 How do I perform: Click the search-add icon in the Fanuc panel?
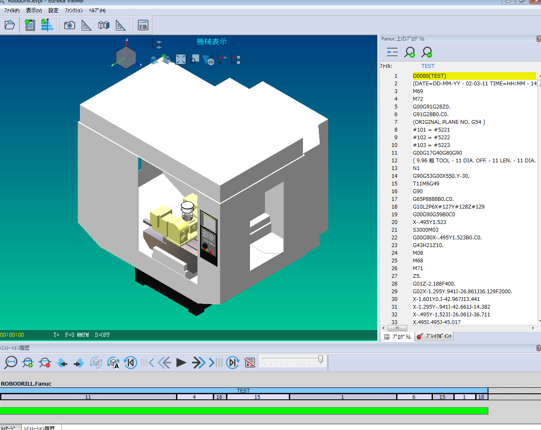(x=410, y=52)
